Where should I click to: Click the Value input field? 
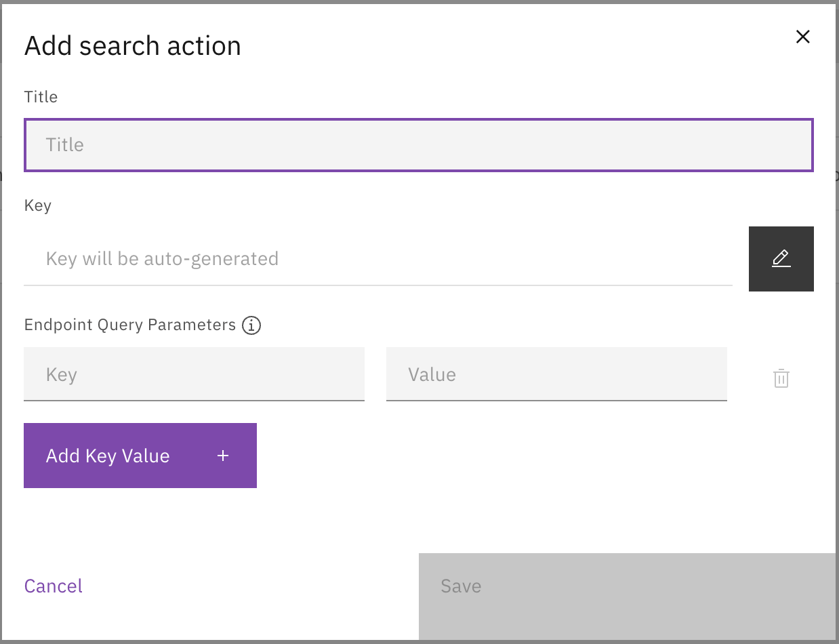pyautogui.click(x=556, y=374)
